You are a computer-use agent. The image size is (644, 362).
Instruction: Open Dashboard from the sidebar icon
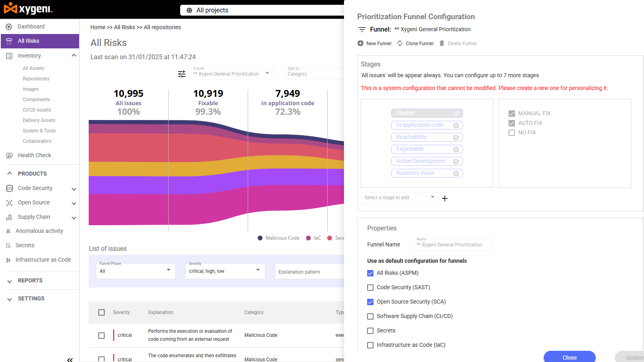[9, 27]
